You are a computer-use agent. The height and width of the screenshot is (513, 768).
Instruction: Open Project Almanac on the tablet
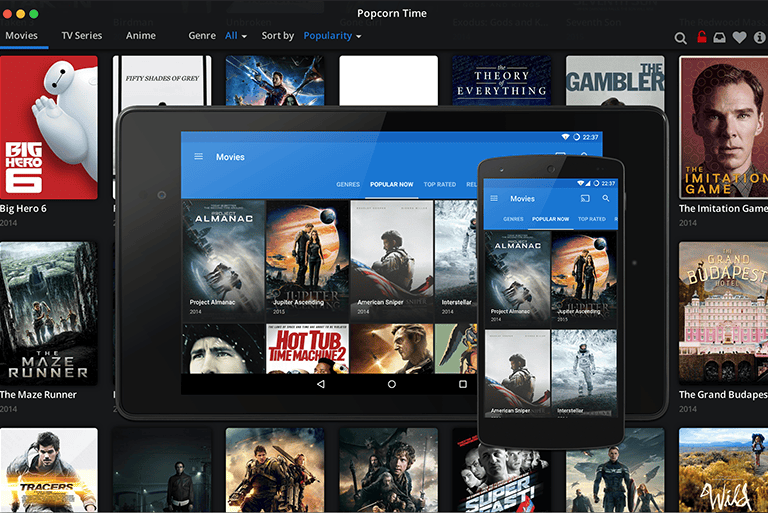click(x=224, y=261)
